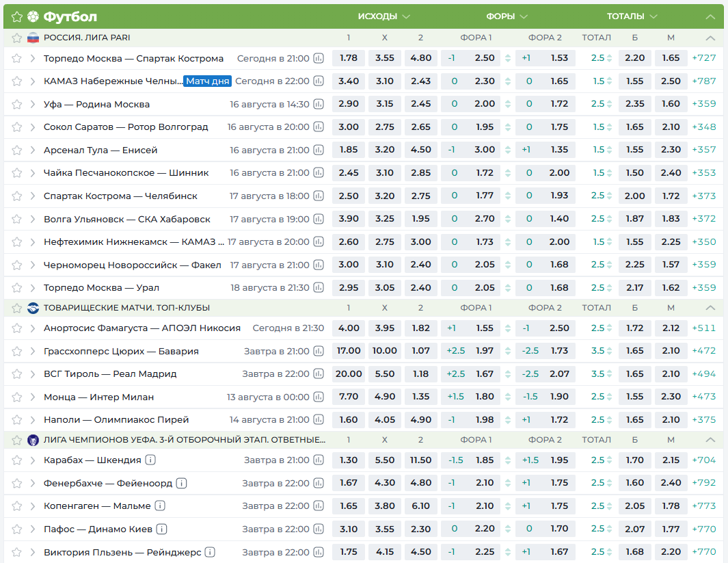Open statistics icon for Пафос — Динамо Киев
728x563 pixels.
click(319, 529)
